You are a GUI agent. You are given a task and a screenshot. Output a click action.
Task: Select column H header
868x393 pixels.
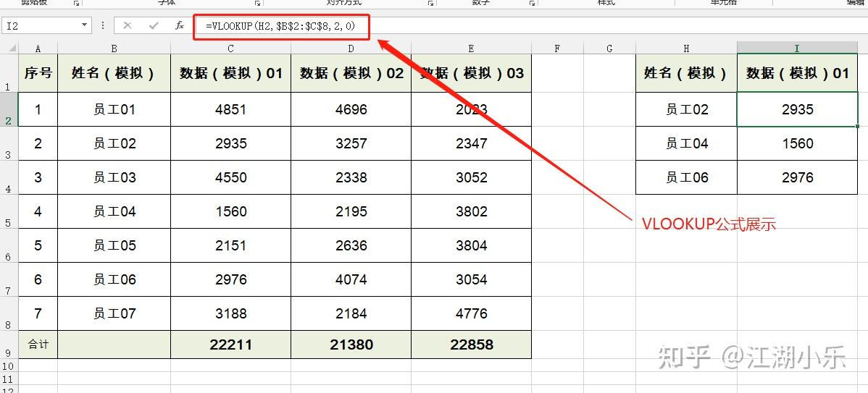click(x=686, y=48)
